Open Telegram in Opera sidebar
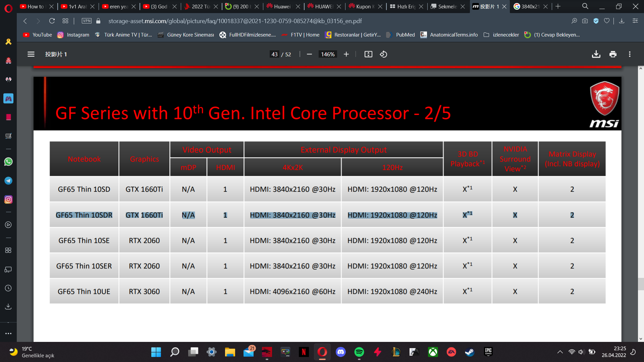 [x=8, y=181]
